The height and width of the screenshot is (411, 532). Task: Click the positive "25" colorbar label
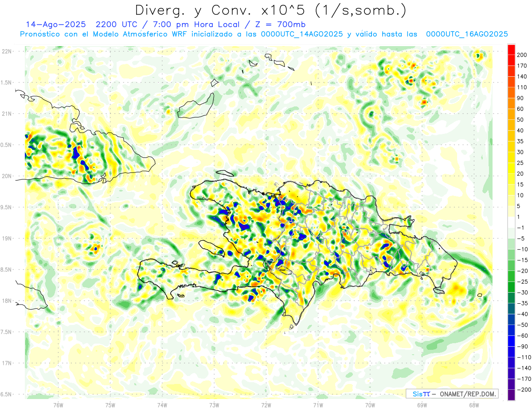pos(521,163)
